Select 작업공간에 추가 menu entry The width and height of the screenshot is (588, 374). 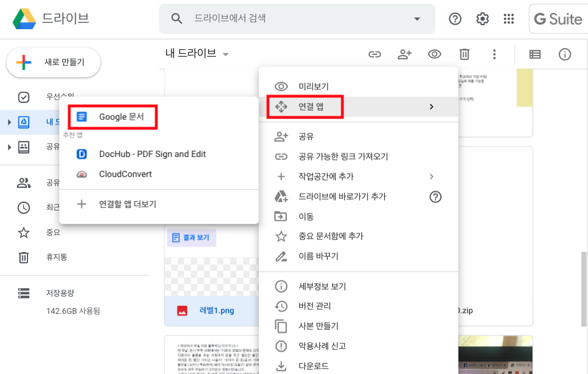click(x=358, y=176)
